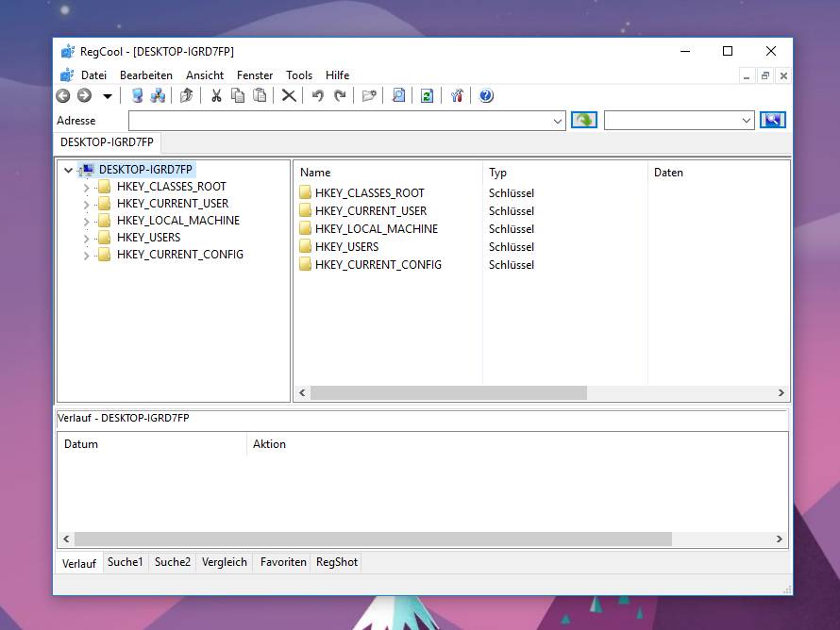
Task: Click the green Refresh icon
Action: [x=427, y=95]
